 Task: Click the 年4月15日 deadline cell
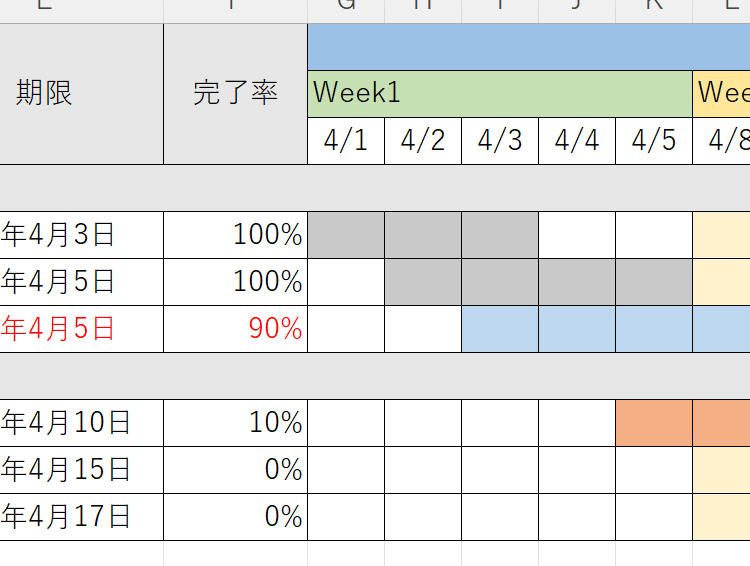[x=80, y=470]
